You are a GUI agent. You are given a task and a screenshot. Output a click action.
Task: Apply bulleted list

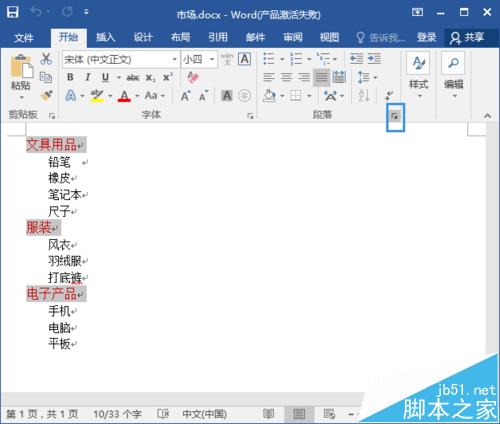[269, 59]
